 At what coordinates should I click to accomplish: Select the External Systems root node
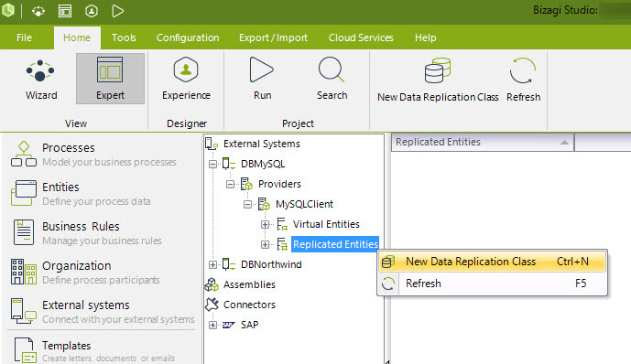(x=262, y=144)
